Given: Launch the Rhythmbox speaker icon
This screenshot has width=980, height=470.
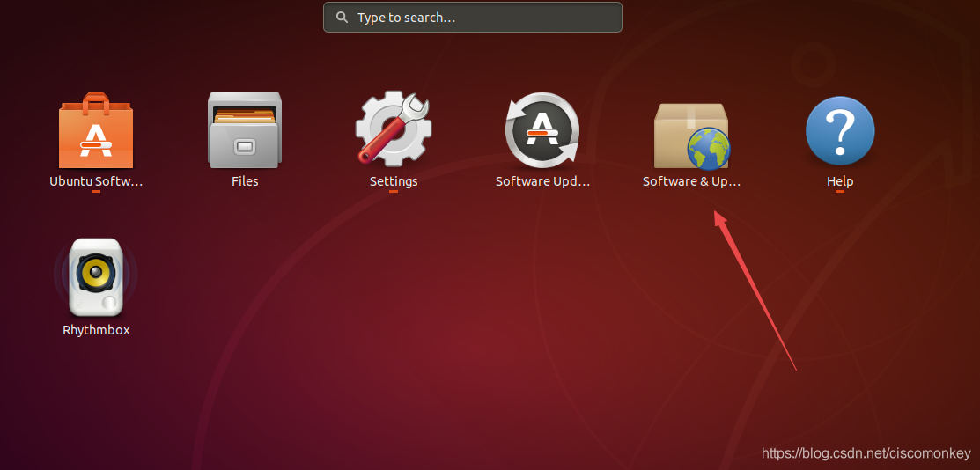Looking at the screenshot, I should click(96, 276).
